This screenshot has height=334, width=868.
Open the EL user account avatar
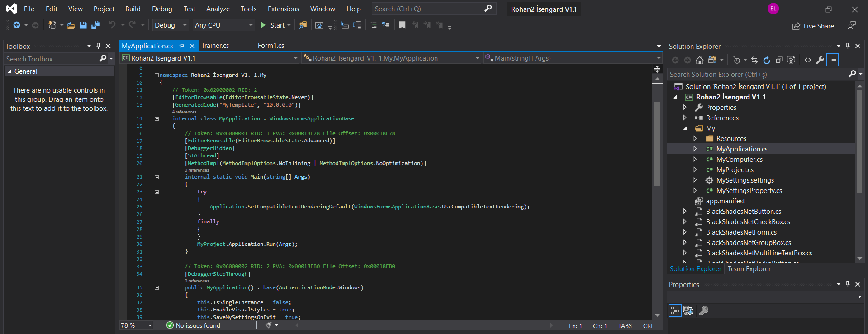coord(773,9)
